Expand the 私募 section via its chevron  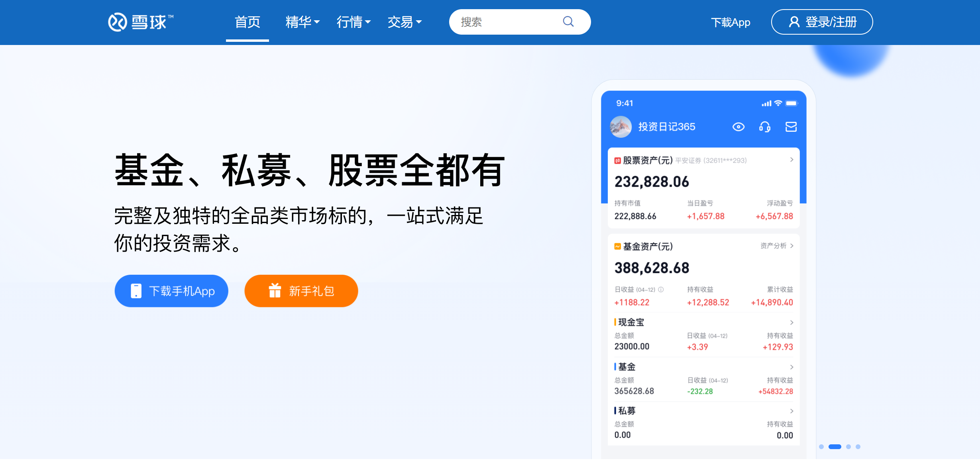tap(792, 411)
